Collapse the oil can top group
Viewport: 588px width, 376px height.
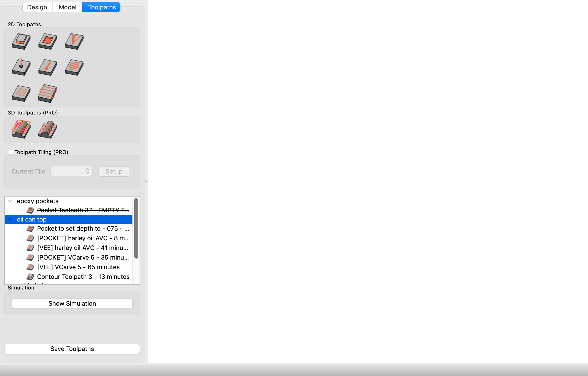[10, 220]
